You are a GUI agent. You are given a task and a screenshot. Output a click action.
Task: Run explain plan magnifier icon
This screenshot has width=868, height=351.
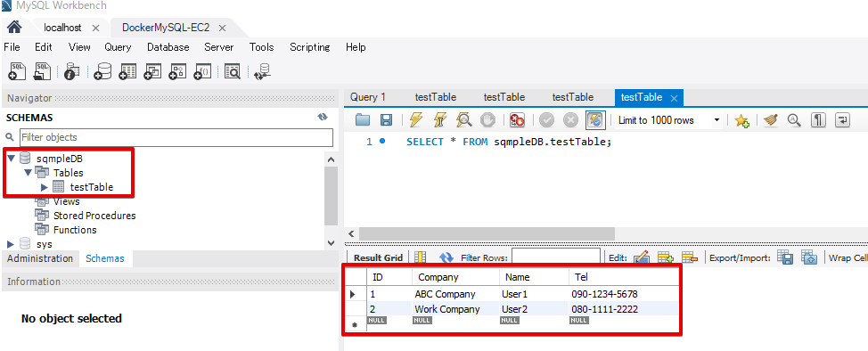click(463, 119)
